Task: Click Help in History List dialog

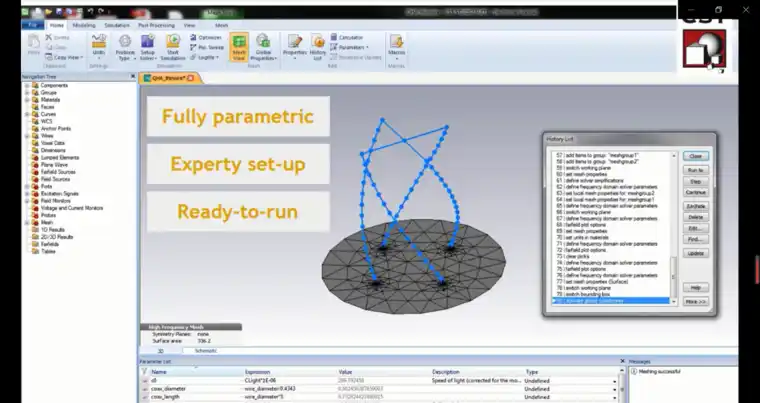Action: [696, 288]
